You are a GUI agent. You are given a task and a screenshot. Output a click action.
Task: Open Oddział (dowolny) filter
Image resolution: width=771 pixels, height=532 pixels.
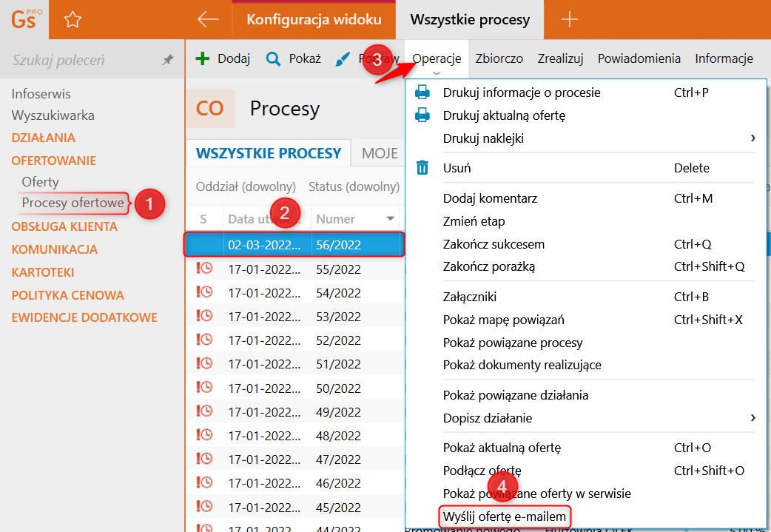click(x=246, y=187)
